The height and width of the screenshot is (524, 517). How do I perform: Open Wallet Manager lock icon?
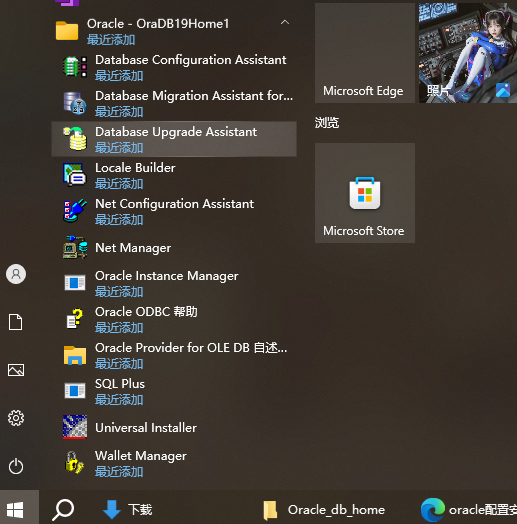coord(74,463)
